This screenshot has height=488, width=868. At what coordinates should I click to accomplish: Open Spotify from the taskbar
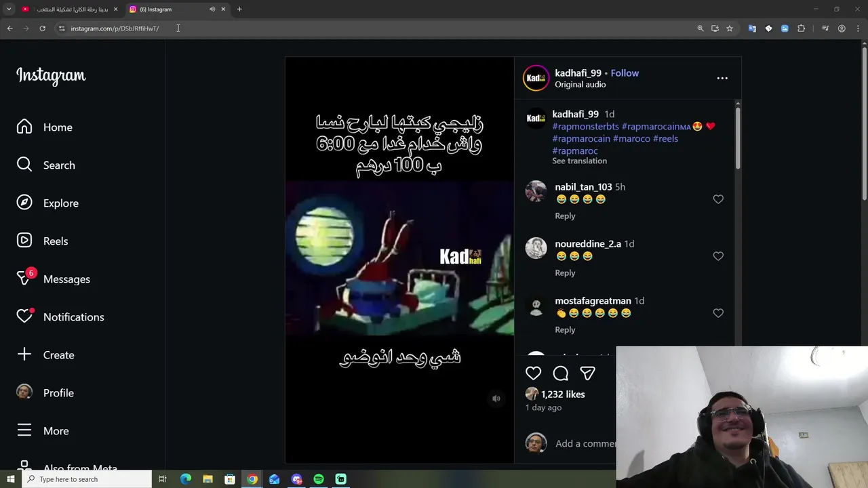319,479
